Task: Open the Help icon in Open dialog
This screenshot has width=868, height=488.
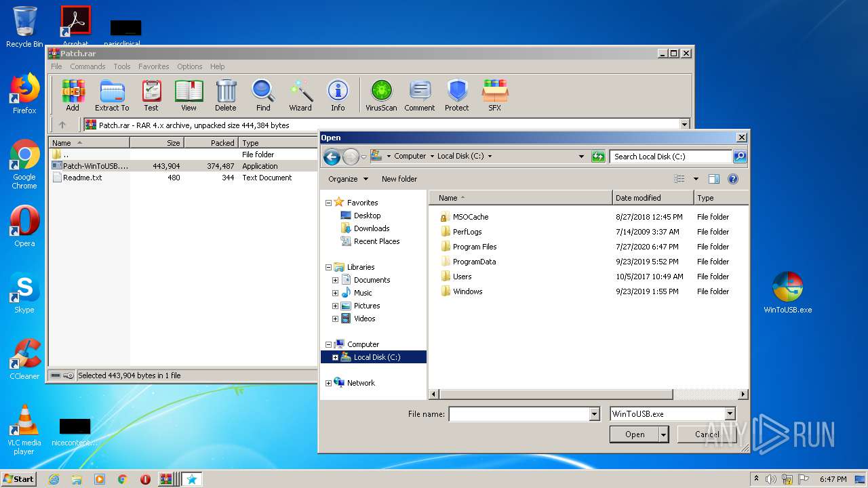Action: 732,179
